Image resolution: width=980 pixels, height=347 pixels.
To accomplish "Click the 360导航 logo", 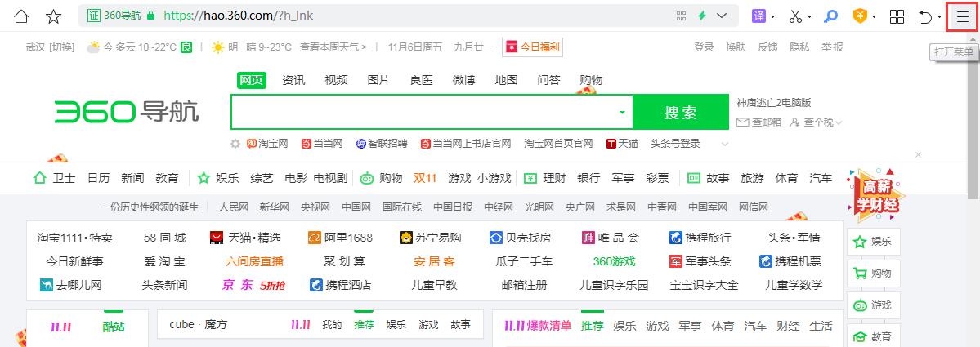I will coord(126,112).
